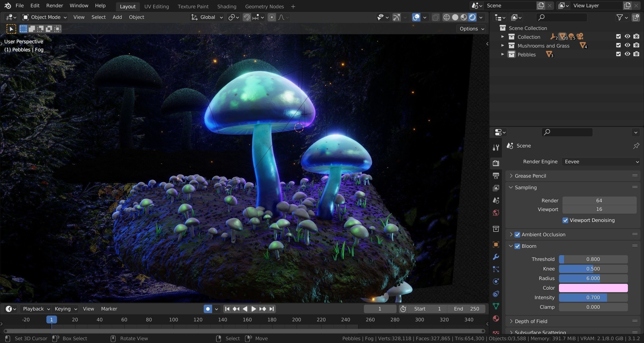Exclude Collection from view layer checkbox
The height and width of the screenshot is (343, 644).
coord(618,36)
